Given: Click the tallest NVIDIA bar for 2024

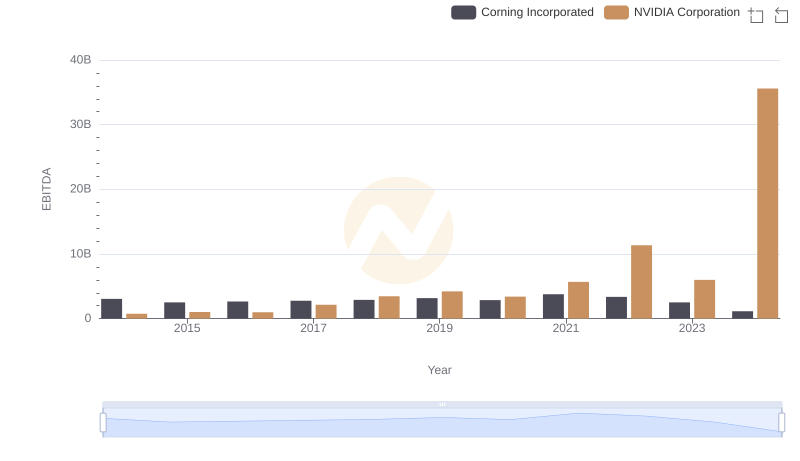Looking at the screenshot, I should click(x=767, y=203).
